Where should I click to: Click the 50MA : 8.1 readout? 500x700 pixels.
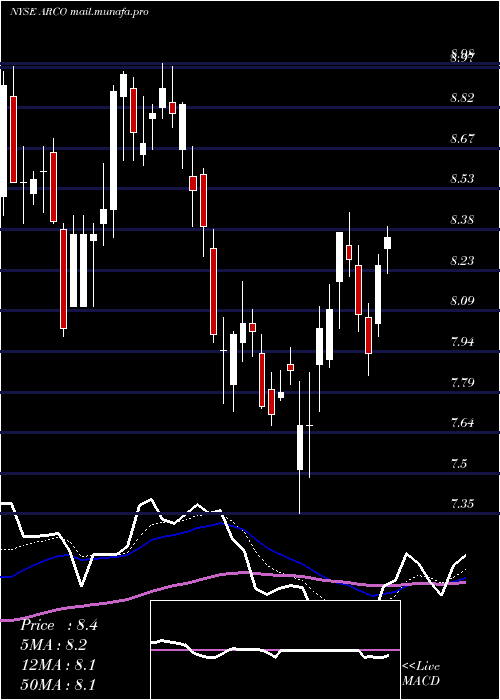pos(58,684)
